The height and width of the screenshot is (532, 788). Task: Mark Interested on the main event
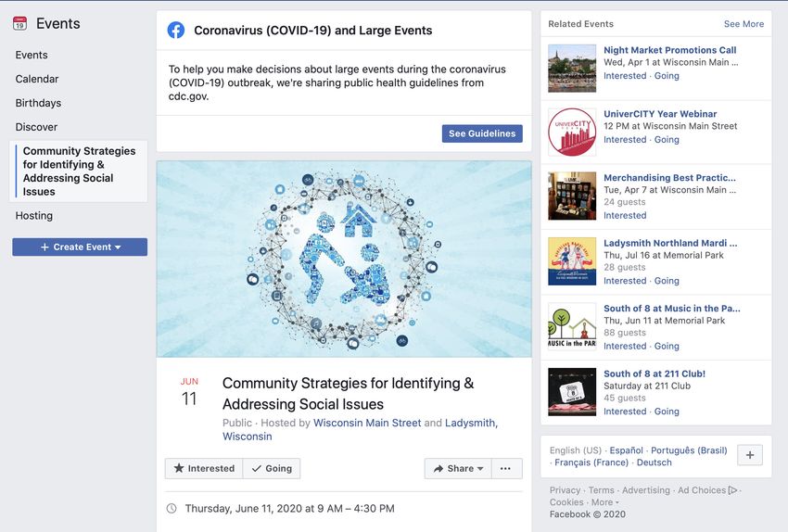(x=204, y=468)
